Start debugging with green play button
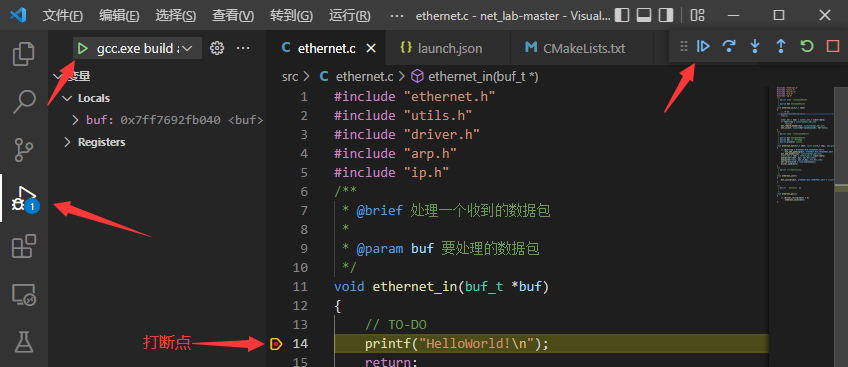This screenshot has width=848, height=367. 82,49
